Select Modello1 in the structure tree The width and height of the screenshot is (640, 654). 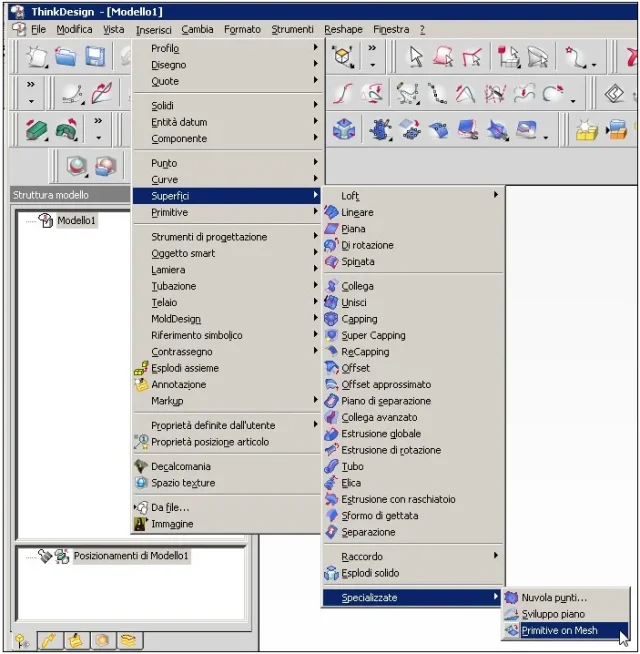point(76,220)
